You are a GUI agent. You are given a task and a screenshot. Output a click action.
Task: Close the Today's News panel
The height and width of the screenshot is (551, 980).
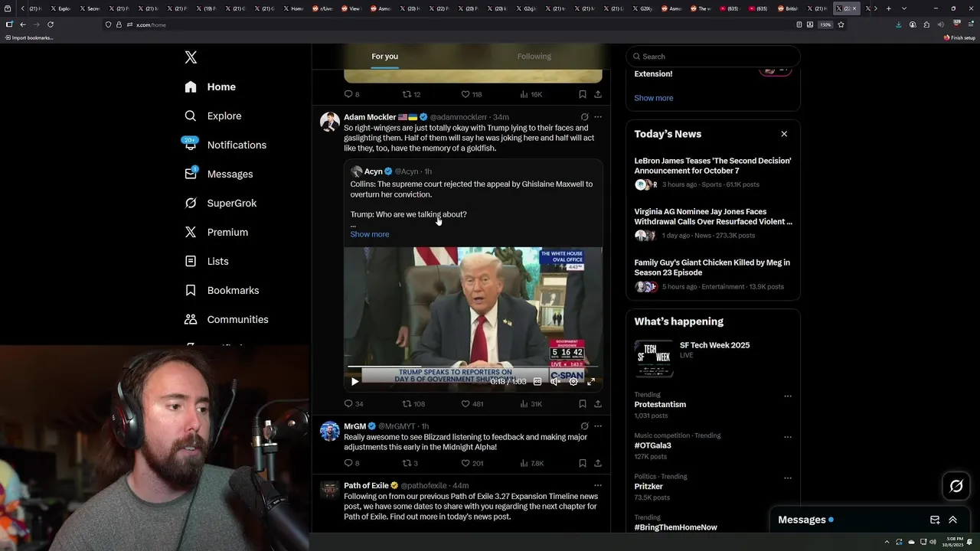click(784, 134)
